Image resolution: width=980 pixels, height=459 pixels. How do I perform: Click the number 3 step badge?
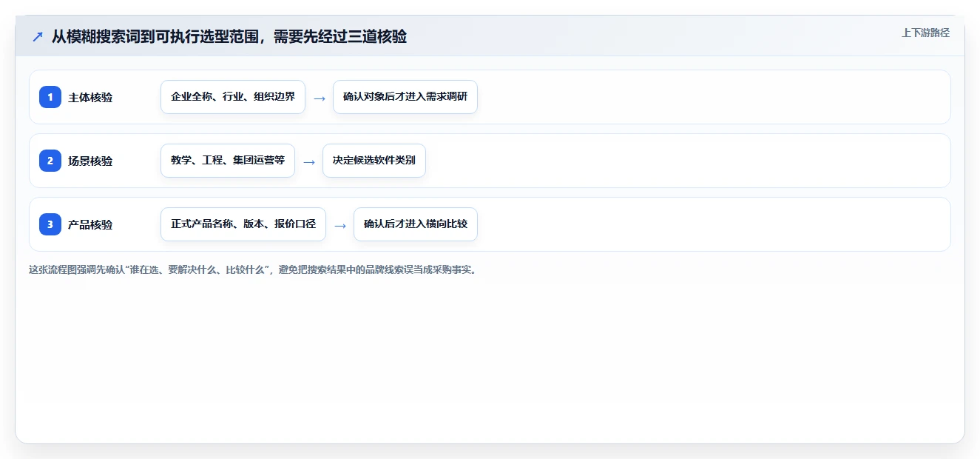point(50,224)
